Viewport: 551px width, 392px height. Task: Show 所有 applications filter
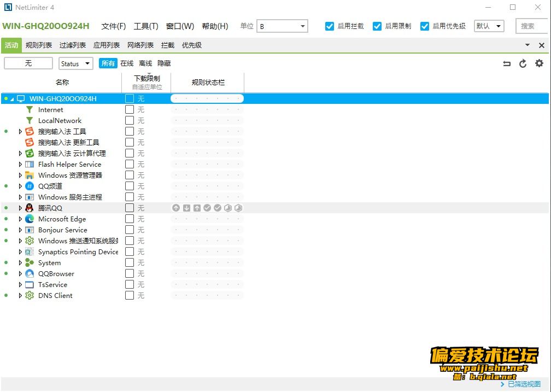click(108, 63)
